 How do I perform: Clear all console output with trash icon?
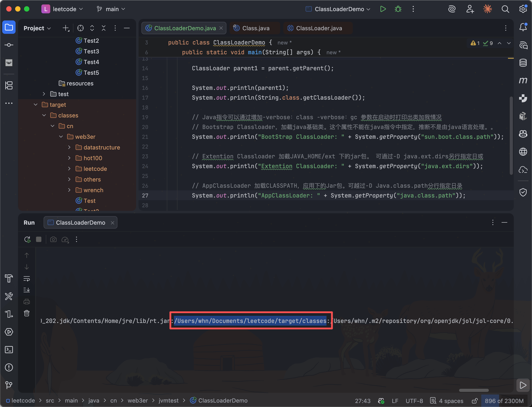[x=27, y=313]
